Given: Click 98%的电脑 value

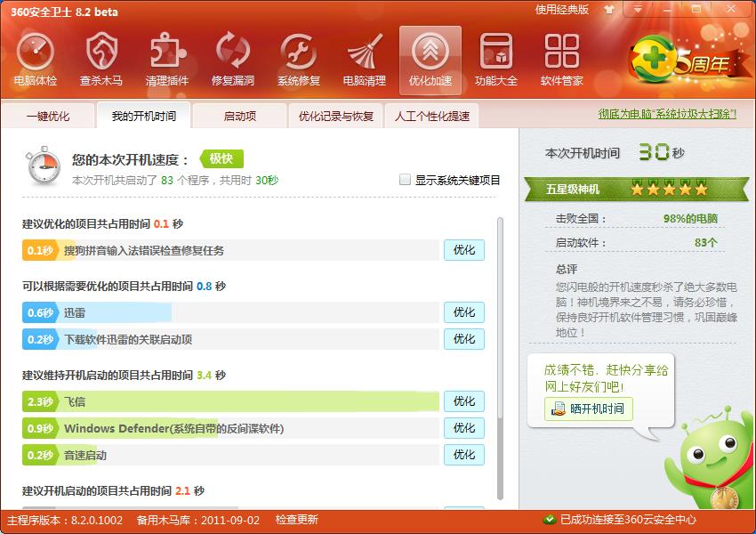Looking at the screenshot, I should [x=690, y=219].
